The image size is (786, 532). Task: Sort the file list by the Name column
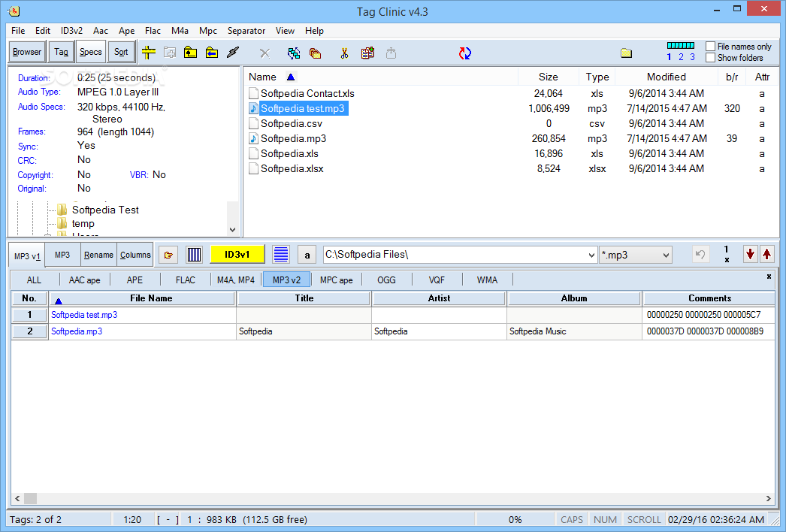[x=262, y=77]
